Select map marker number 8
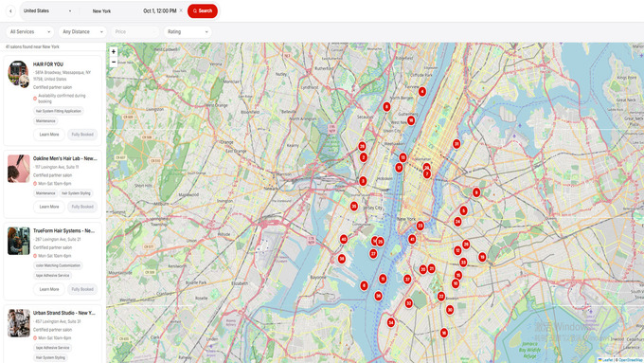 pyautogui.click(x=386, y=107)
